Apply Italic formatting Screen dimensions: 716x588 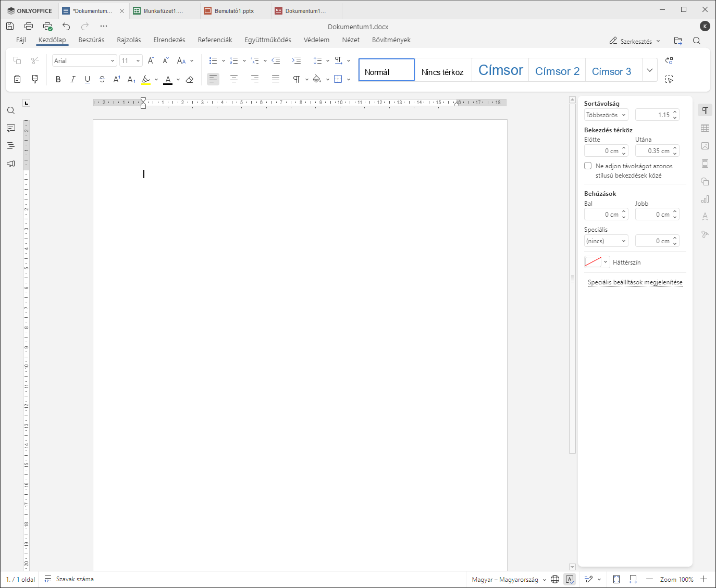point(72,79)
